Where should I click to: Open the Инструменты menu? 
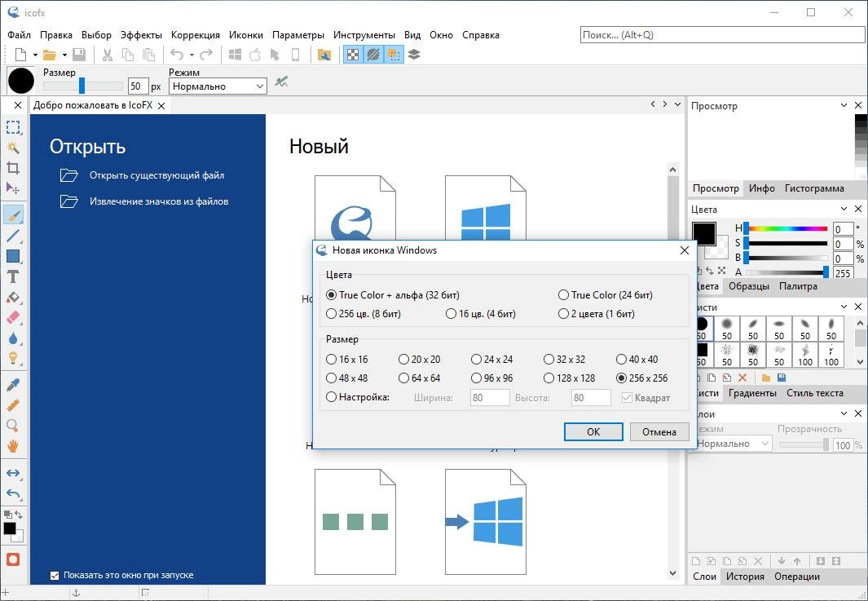[x=364, y=35]
